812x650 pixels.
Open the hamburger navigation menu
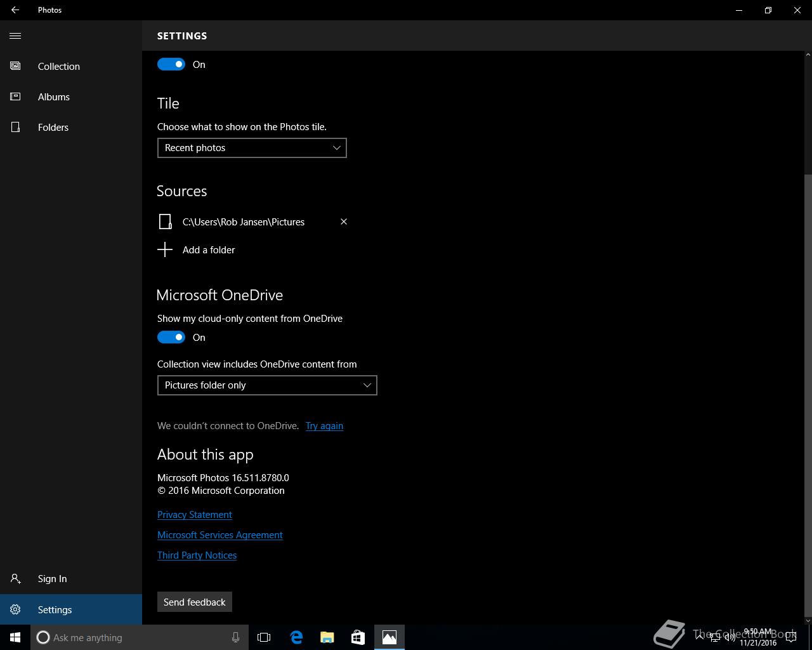click(x=15, y=36)
